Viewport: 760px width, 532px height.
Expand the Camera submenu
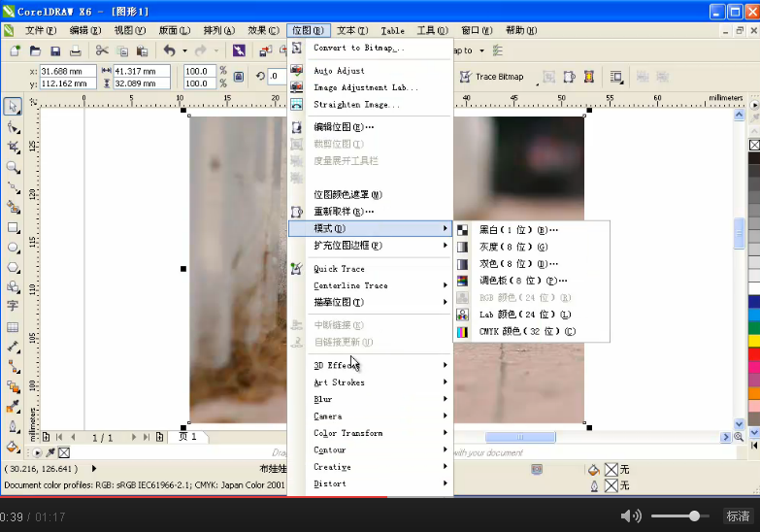371,416
